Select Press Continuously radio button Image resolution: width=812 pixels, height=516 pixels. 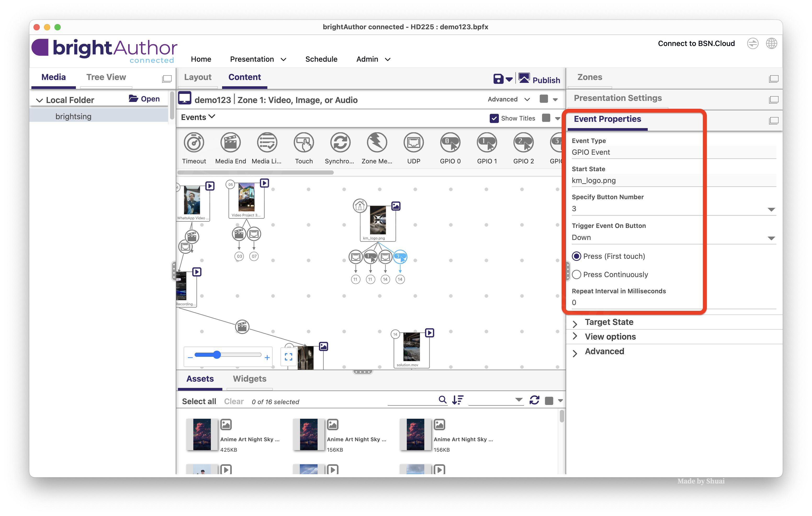[x=576, y=274]
